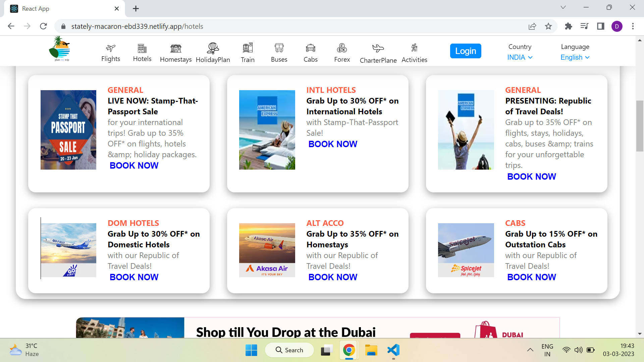Open the INDIA country dropdown
The image size is (644, 362).
click(x=519, y=57)
